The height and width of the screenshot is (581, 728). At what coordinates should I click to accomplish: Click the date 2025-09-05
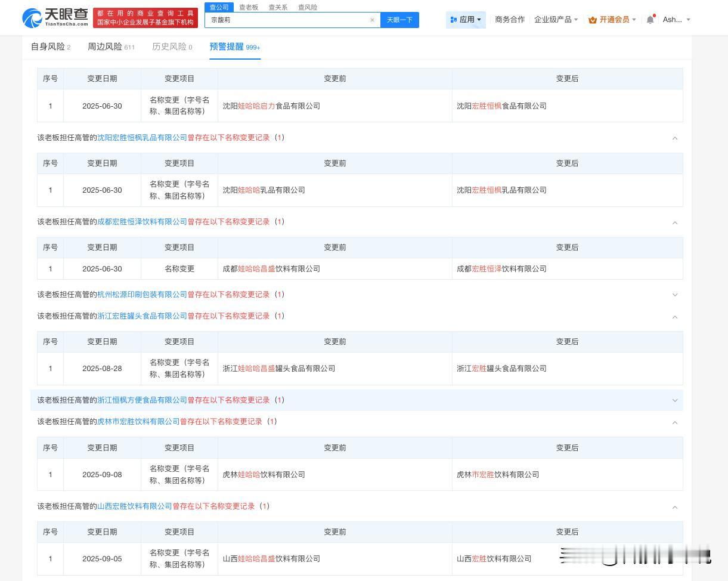coord(102,559)
